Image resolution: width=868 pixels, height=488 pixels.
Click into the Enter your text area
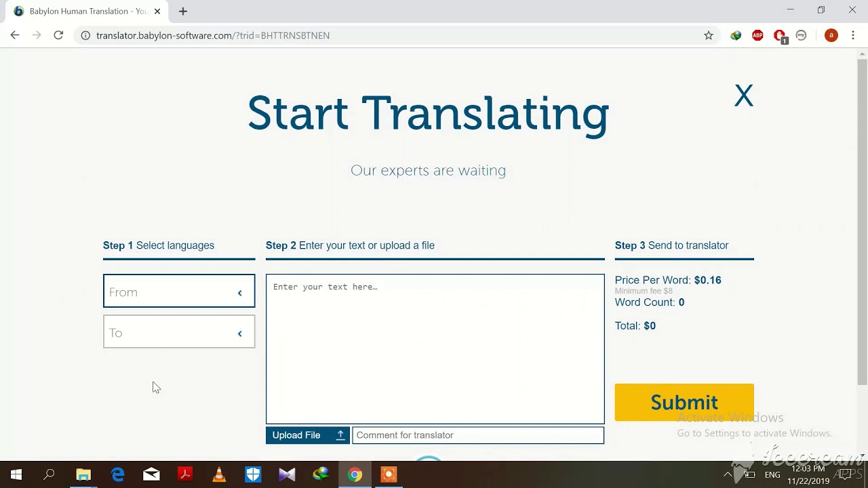coord(435,348)
